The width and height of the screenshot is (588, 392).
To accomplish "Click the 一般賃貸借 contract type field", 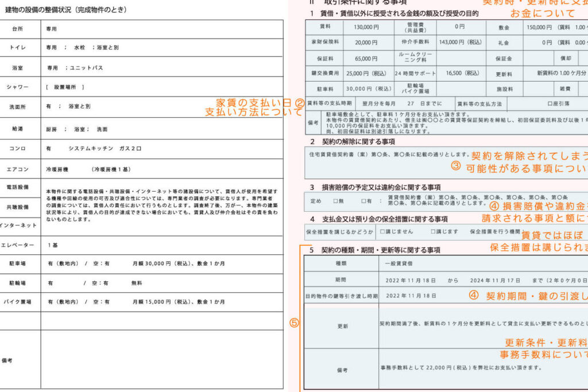I will (x=399, y=264).
